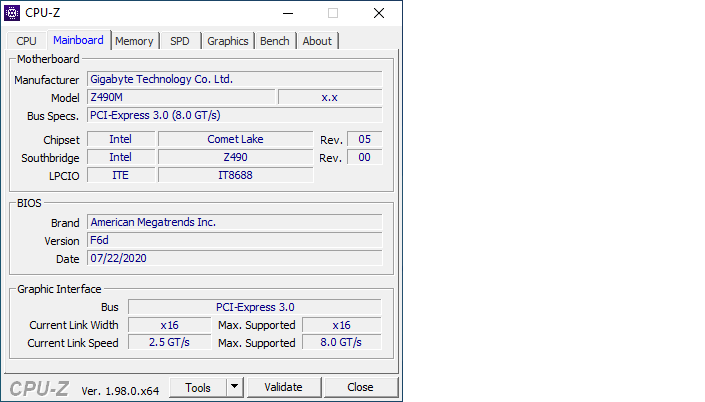
Task: Click the Southbridge Rev. 00 value
Action: (365, 157)
